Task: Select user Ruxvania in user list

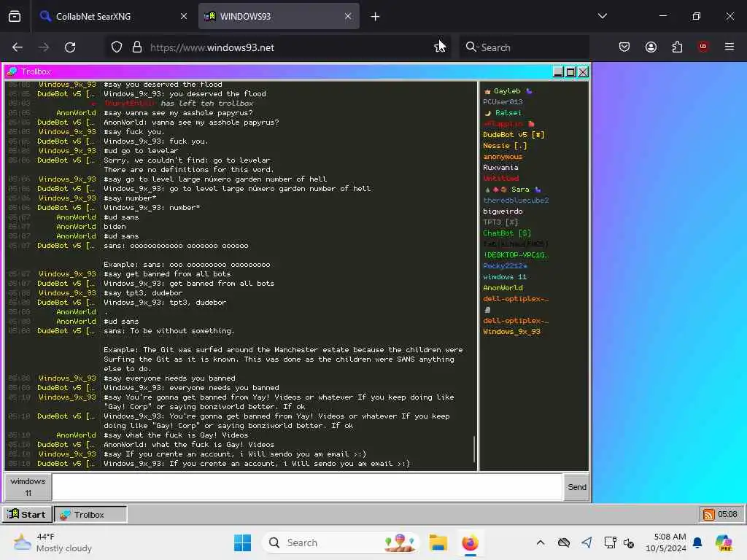Action: point(500,168)
